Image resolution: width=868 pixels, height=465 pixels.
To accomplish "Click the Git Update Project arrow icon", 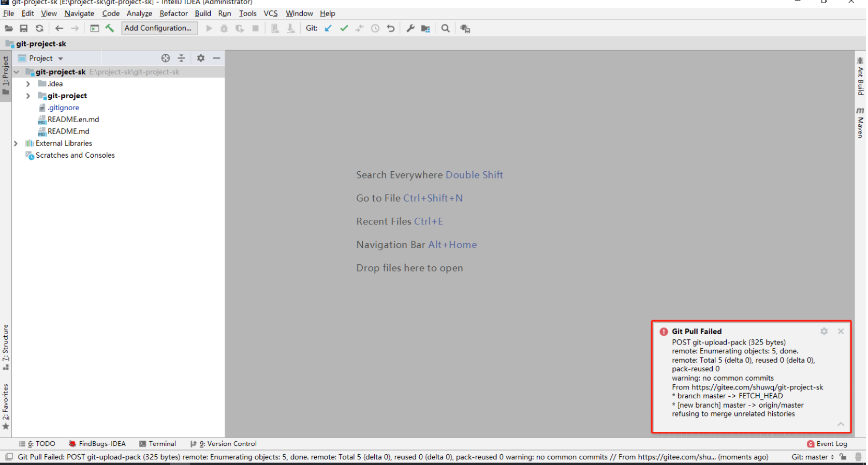I will [328, 28].
